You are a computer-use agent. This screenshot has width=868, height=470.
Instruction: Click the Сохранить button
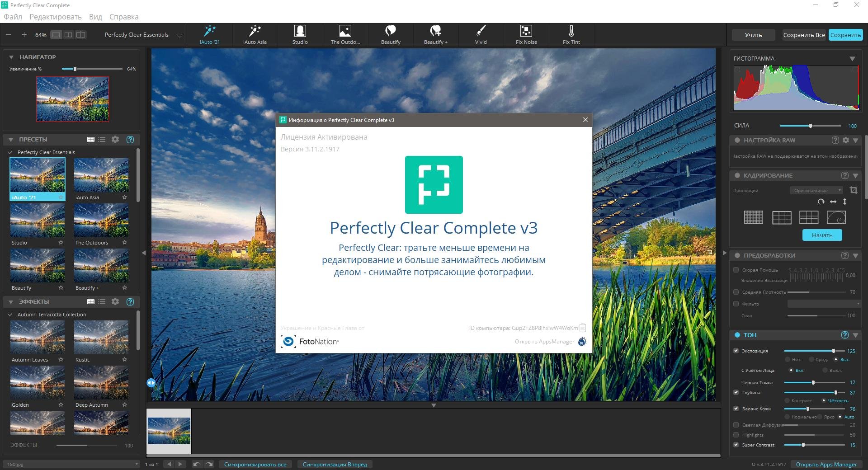click(x=845, y=35)
